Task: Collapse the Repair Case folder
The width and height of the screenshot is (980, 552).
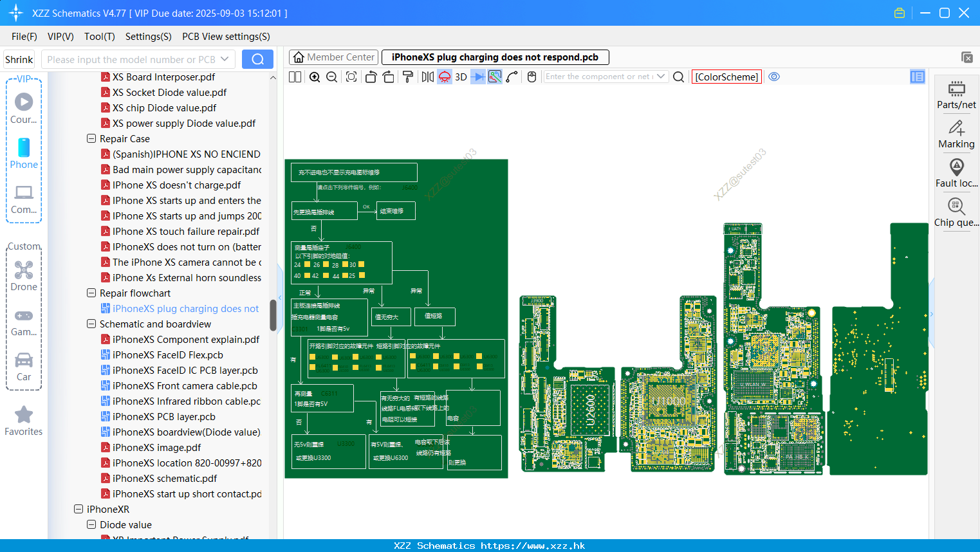Action: pyautogui.click(x=91, y=138)
